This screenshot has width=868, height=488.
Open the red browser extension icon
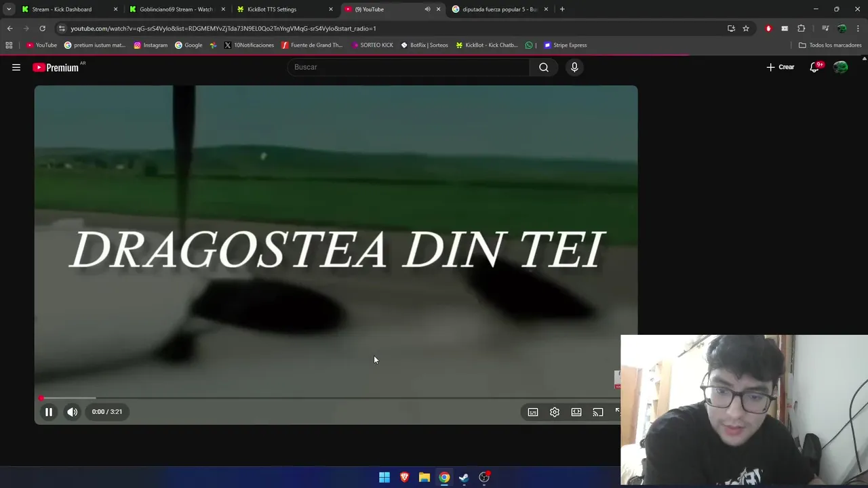coord(768,28)
